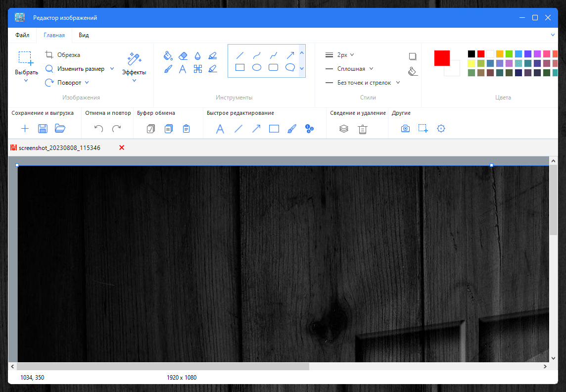Pick the orange swatch in the palette's top row

coord(500,54)
